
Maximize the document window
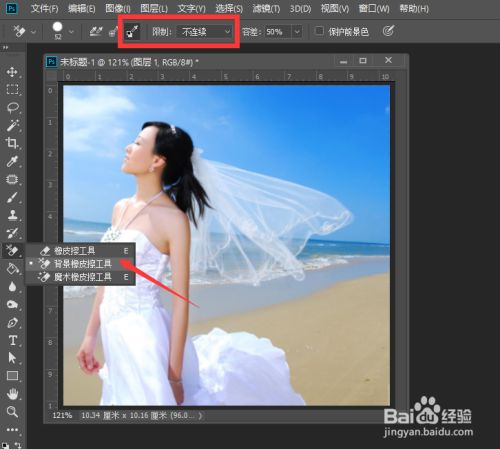pos(363,61)
